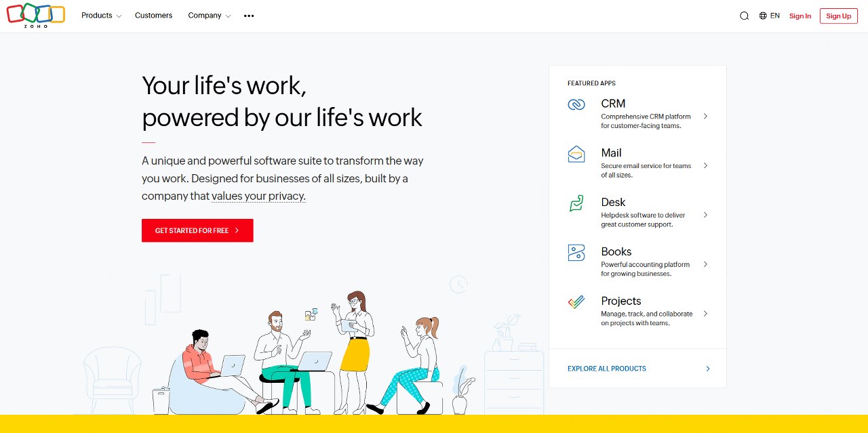The image size is (868, 433).
Task: Click Get Started For Free button
Action: [x=197, y=230]
